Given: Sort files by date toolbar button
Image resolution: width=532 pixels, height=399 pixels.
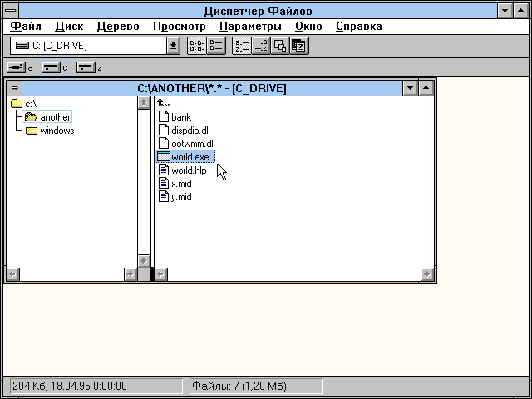Looking at the screenshot, I should (x=299, y=46).
